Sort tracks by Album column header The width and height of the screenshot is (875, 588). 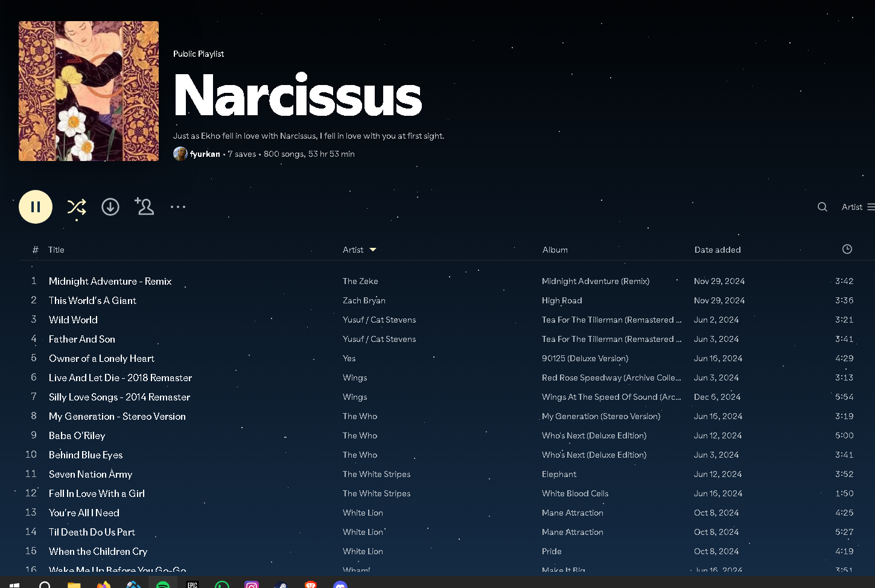pyautogui.click(x=555, y=250)
